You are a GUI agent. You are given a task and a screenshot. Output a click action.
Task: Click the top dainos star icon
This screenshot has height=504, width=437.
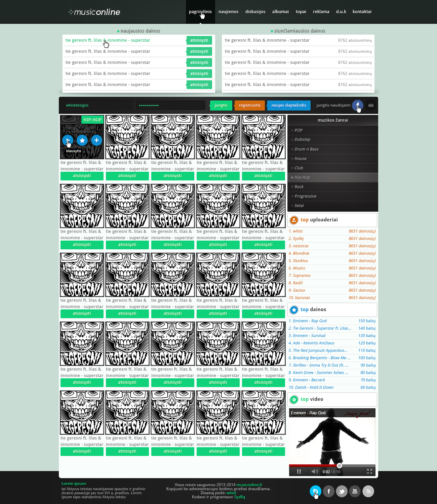(294, 310)
